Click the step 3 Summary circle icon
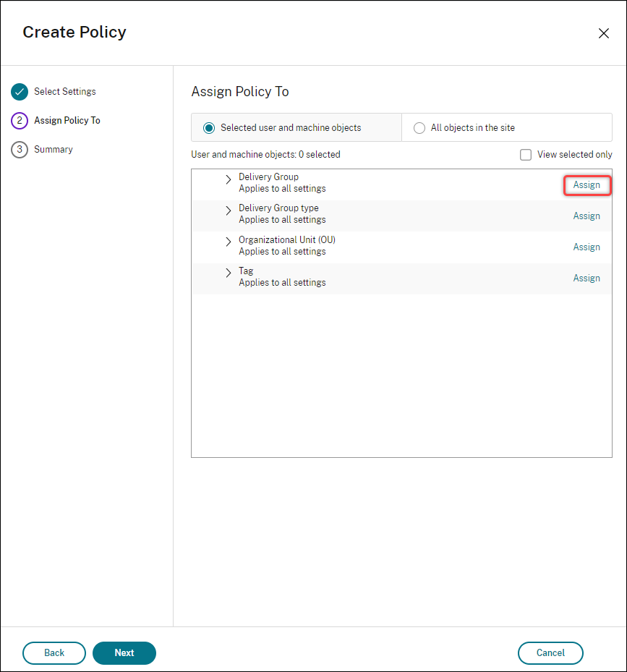Viewport: 627px width, 672px height. pos(20,150)
